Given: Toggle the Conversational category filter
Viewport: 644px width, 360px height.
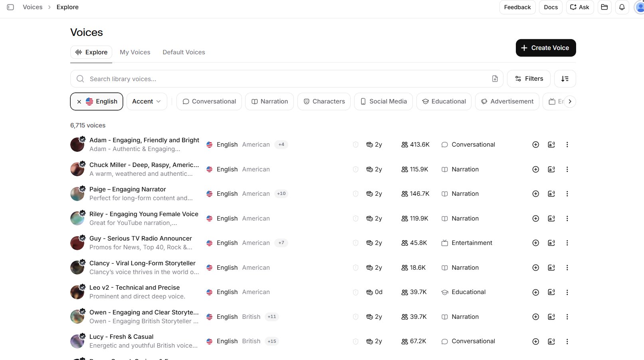Looking at the screenshot, I should 209,101.
